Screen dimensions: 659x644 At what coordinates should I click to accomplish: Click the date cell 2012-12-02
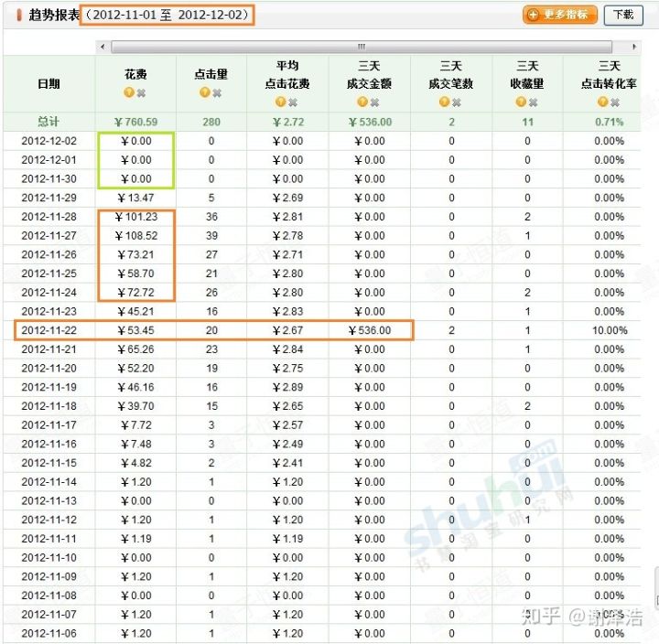(49, 141)
